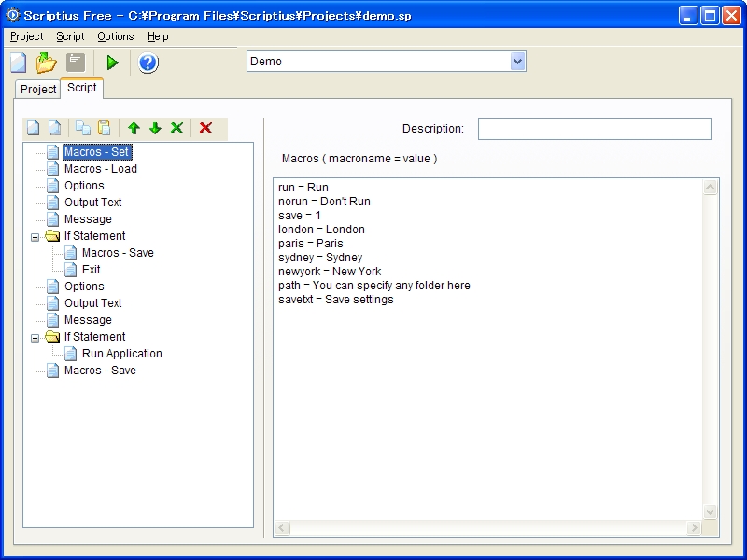Open the Project menu
747x560 pixels.
[x=27, y=36]
